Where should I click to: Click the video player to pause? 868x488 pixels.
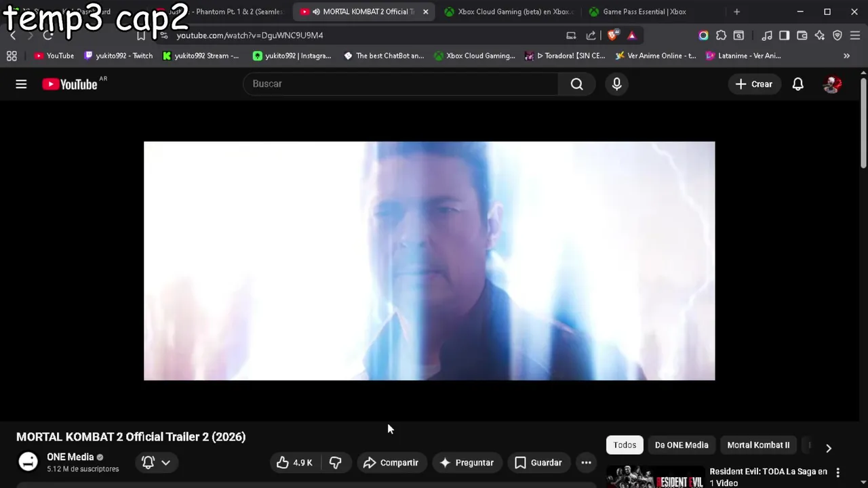pyautogui.click(x=429, y=261)
